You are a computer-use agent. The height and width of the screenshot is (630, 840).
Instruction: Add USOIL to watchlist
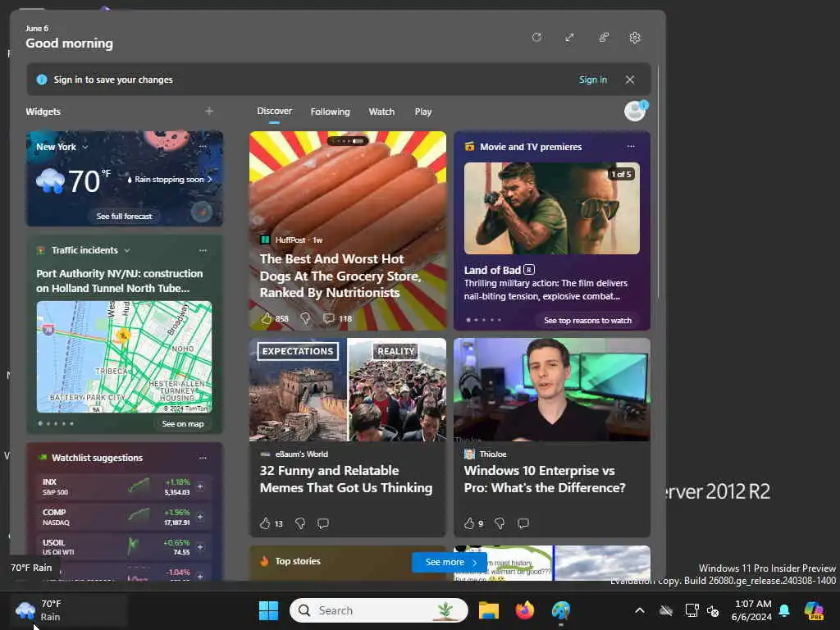[x=200, y=547]
